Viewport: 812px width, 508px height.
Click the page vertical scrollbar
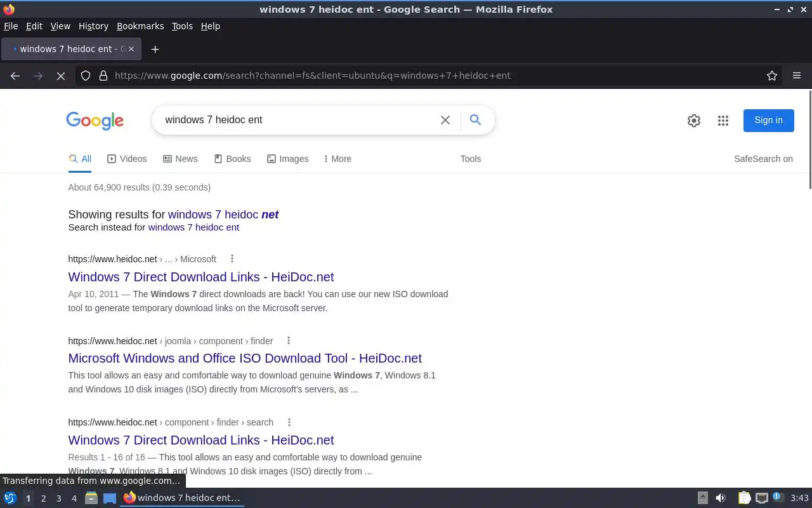809,140
